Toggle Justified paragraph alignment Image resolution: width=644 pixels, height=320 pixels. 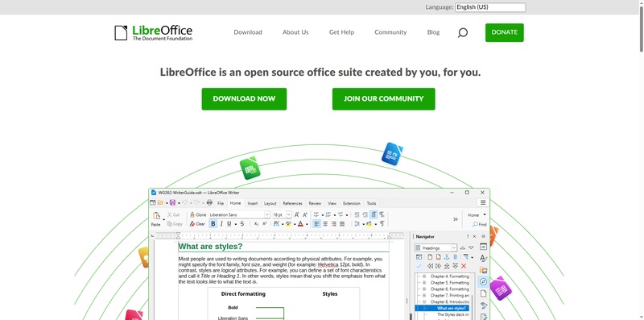coord(342,224)
